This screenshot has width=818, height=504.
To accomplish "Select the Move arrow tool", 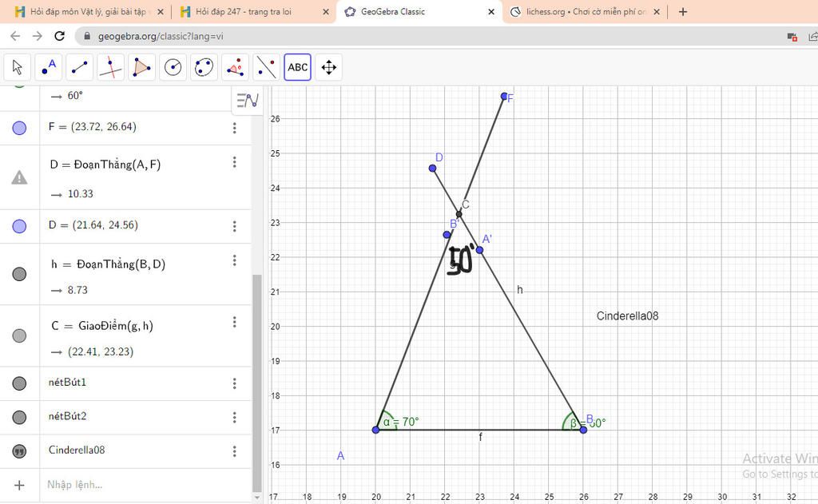I will [x=18, y=67].
